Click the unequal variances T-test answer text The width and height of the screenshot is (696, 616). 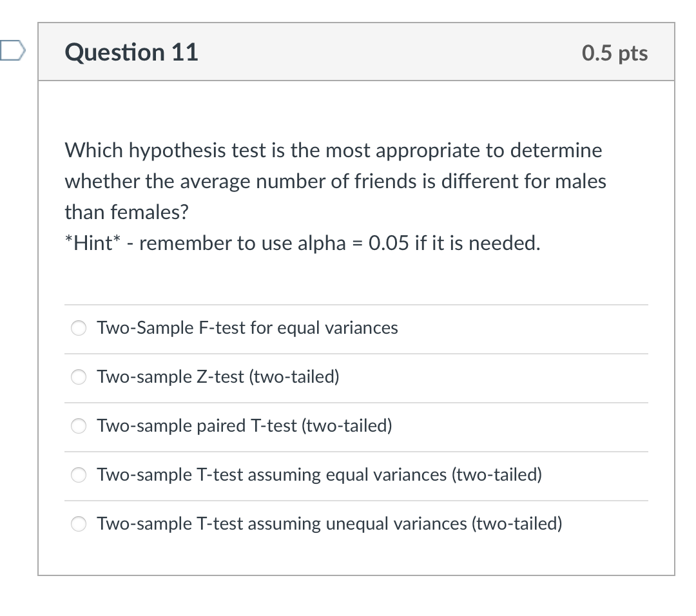tap(329, 524)
